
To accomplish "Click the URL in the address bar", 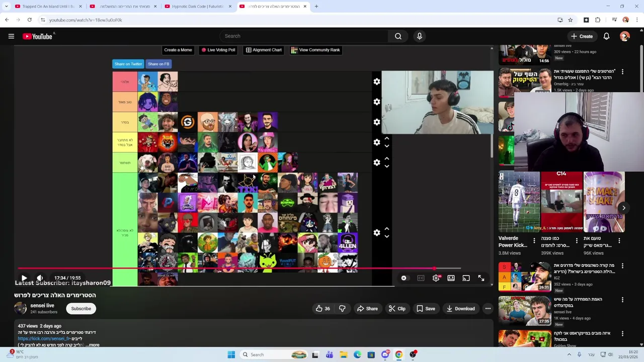I will click(x=86, y=20).
